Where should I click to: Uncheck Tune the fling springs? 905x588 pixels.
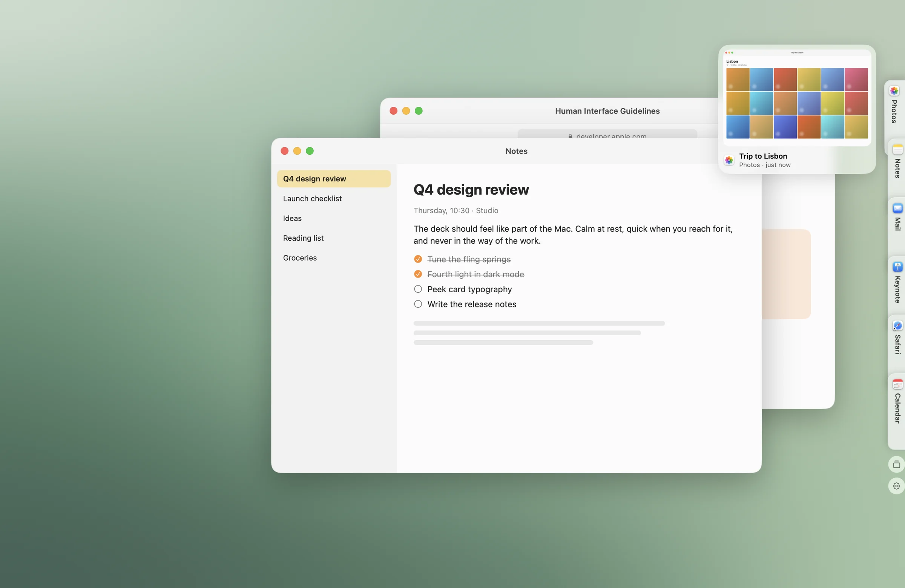click(x=418, y=259)
